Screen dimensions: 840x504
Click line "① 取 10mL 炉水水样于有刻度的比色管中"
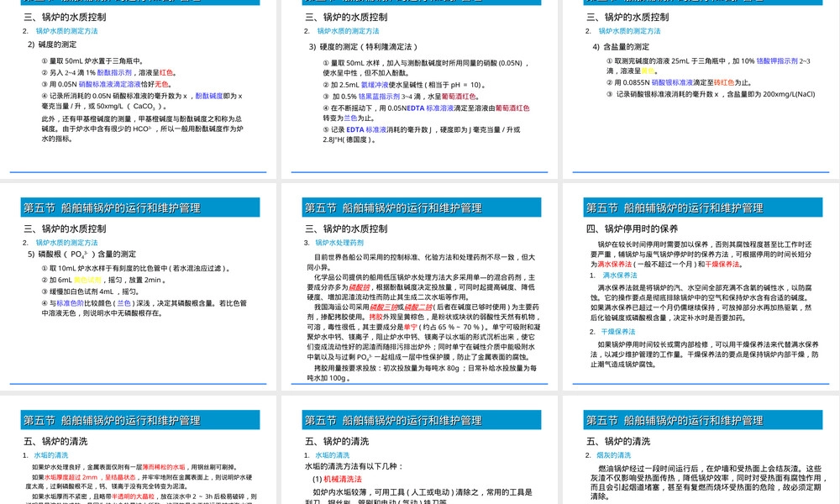tap(135, 268)
